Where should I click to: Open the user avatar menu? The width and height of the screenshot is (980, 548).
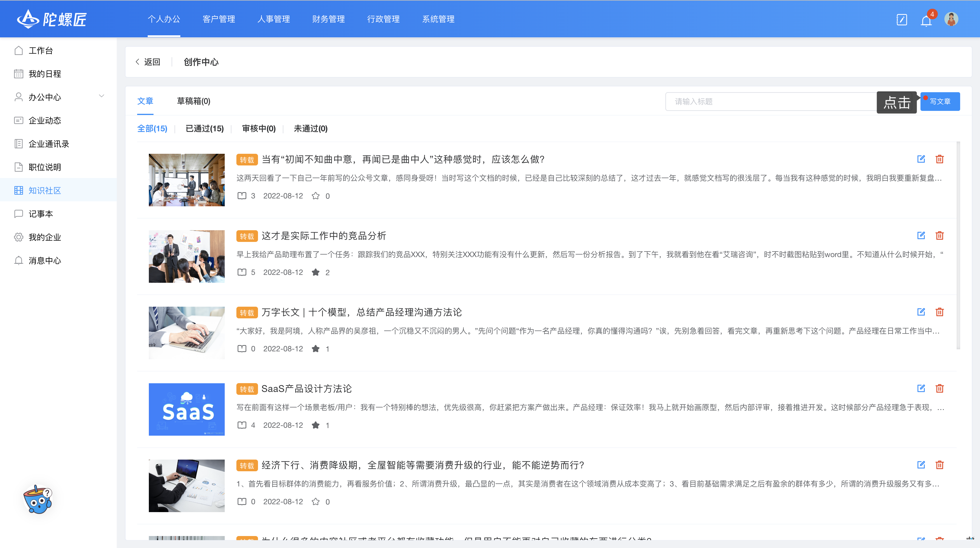951,19
